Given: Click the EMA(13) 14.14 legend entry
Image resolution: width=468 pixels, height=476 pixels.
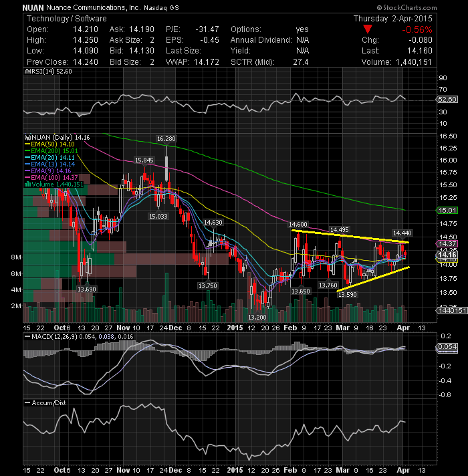Looking at the screenshot, I should pyautogui.click(x=49, y=164).
